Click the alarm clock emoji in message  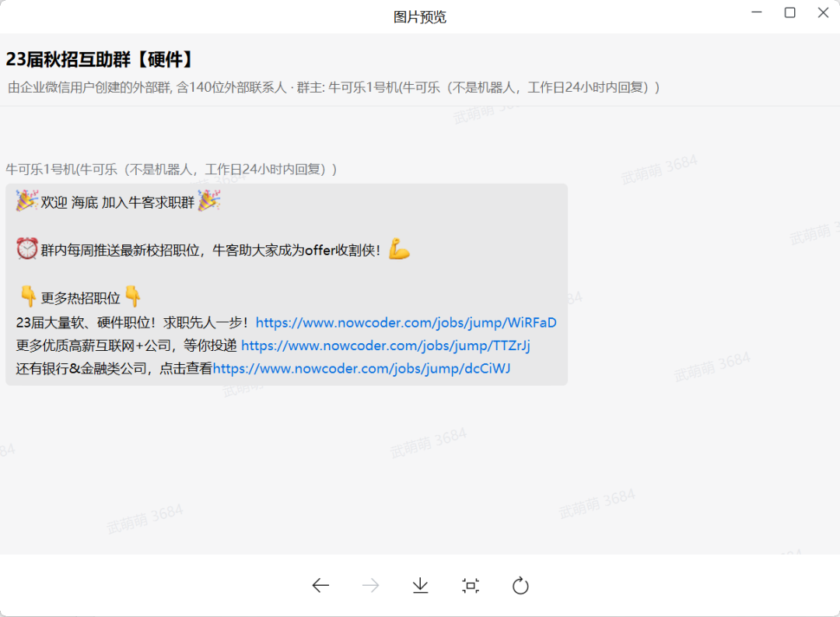tap(26, 249)
